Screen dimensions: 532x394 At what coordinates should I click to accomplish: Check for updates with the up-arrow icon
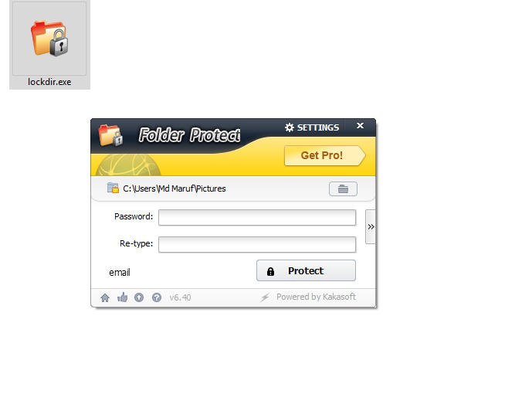tap(139, 297)
